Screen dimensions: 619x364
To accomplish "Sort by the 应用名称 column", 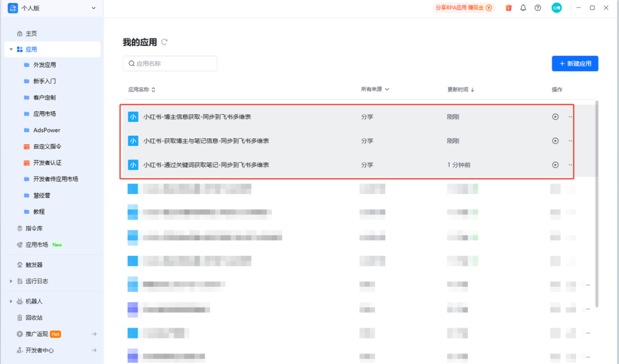I will point(142,89).
